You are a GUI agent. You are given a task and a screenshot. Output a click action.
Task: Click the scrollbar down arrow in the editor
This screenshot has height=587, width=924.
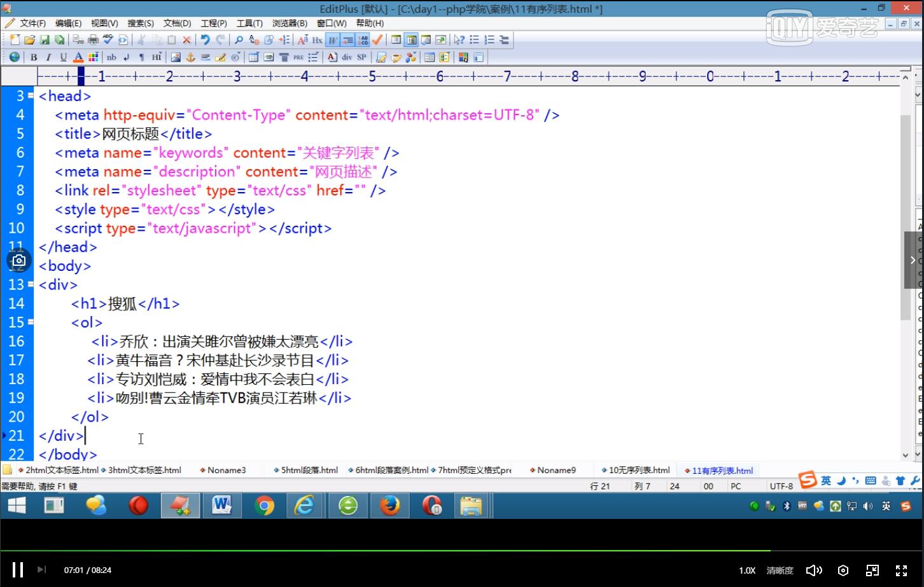click(x=906, y=455)
